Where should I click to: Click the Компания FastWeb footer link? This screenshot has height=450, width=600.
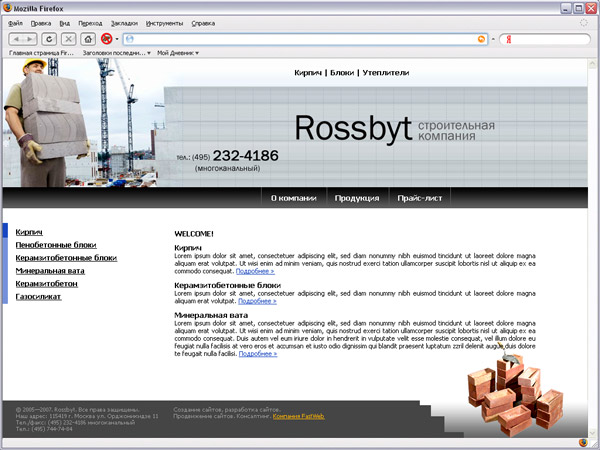click(299, 415)
